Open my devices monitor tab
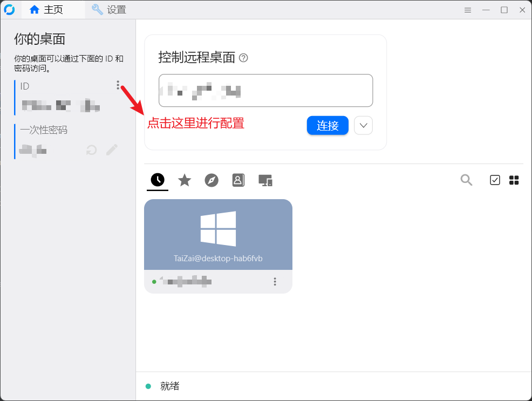Screen dimensions: 532x401 (265, 180)
